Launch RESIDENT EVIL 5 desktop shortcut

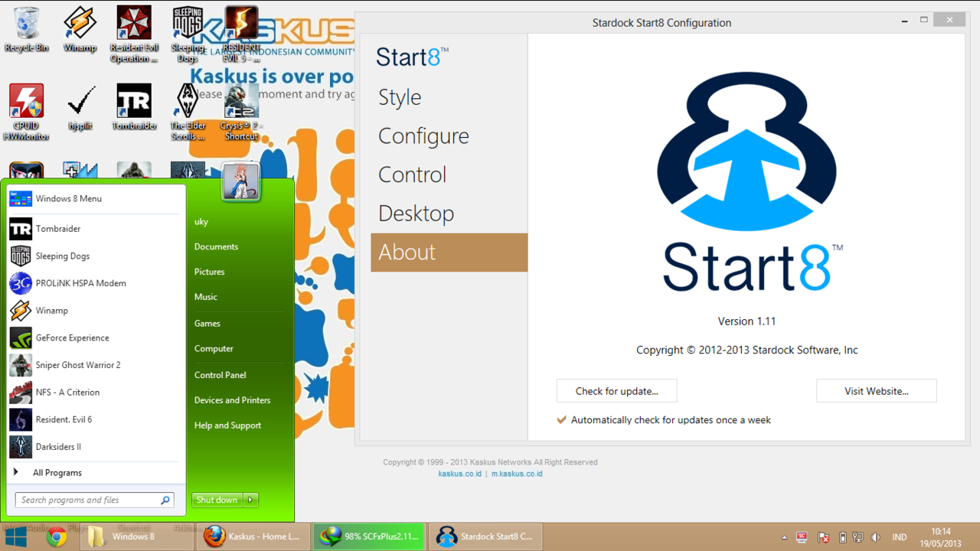point(241,34)
